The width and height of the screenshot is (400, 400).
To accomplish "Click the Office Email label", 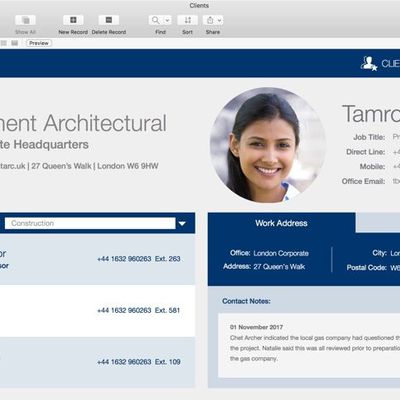I will click(x=363, y=181).
